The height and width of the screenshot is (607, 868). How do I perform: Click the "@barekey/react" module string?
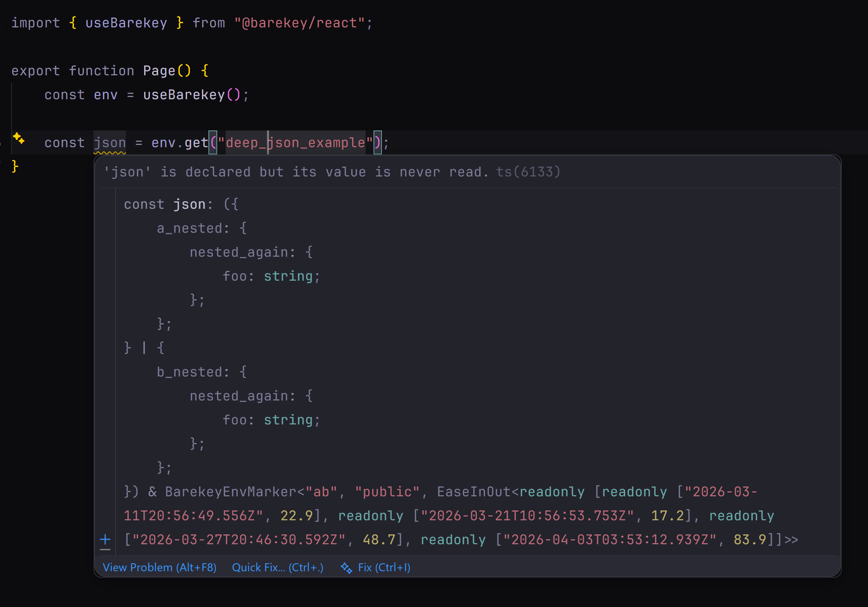click(299, 23)
